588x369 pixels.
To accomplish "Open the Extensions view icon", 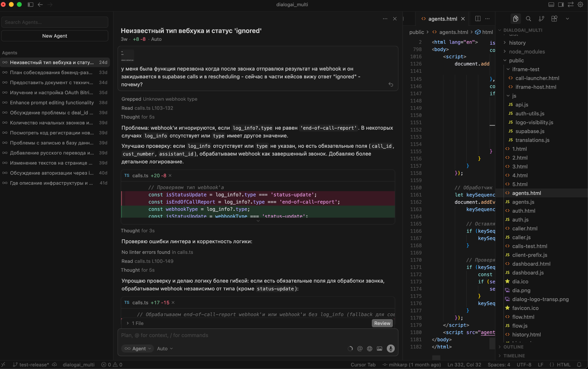I will (554, 19).
